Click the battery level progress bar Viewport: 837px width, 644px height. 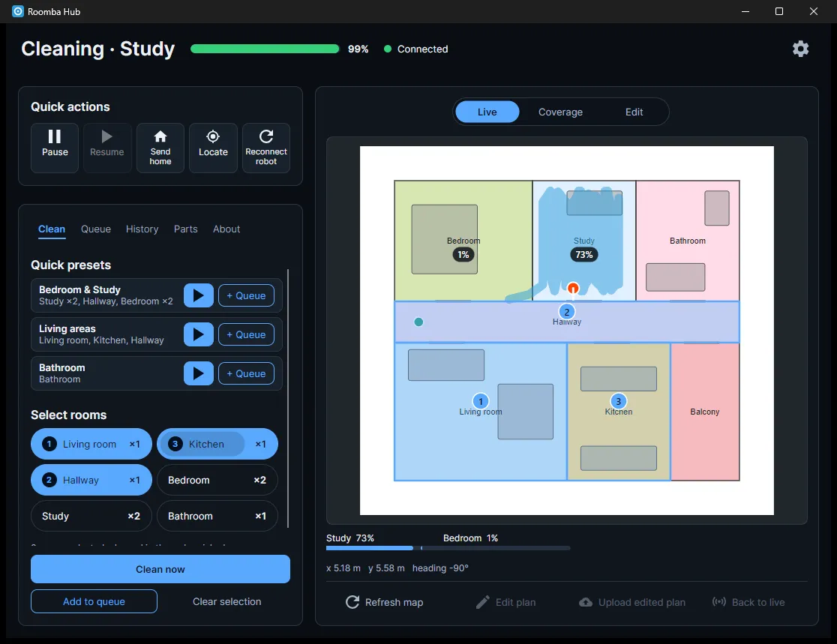(265, 49)
